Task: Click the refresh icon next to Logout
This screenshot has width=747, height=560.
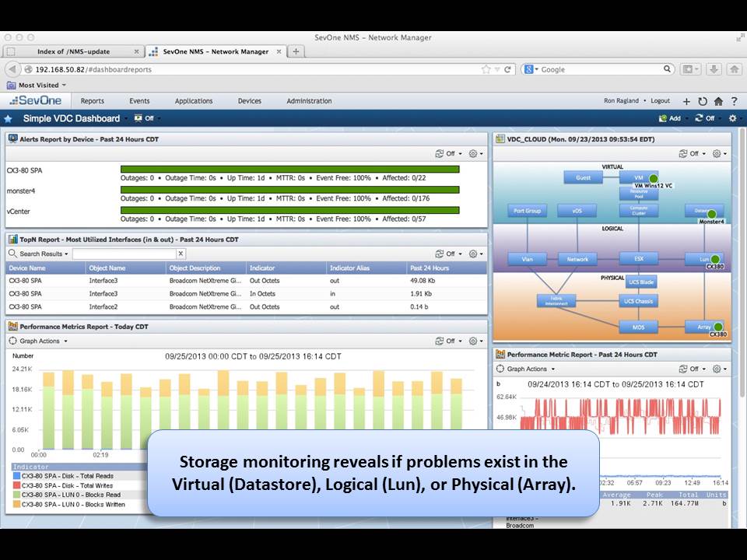Action: pyautogui.click(x=702, y=101)
